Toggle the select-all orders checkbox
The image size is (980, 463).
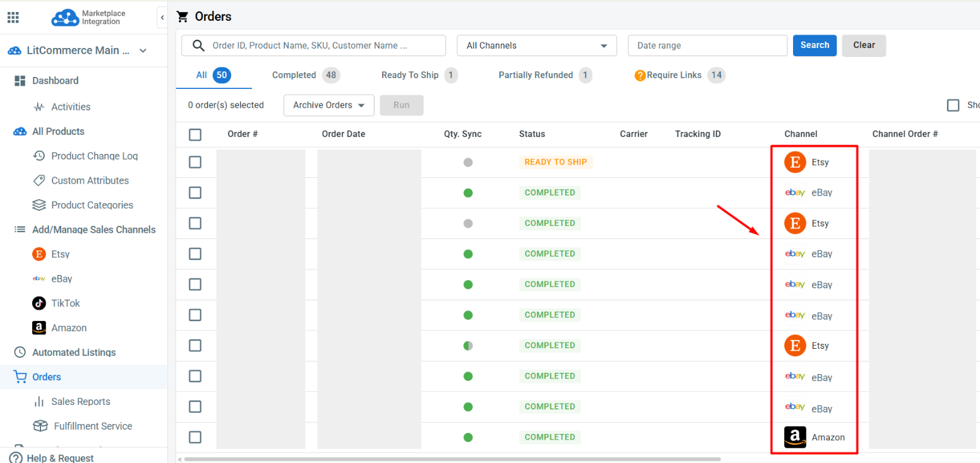[x=195, y=134]
